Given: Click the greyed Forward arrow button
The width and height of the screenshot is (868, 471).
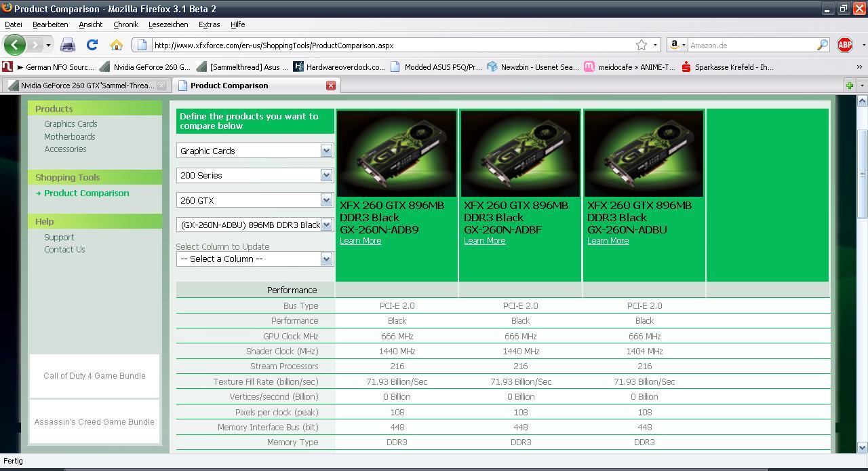Looking at the screenshot, I should point(35,45).
